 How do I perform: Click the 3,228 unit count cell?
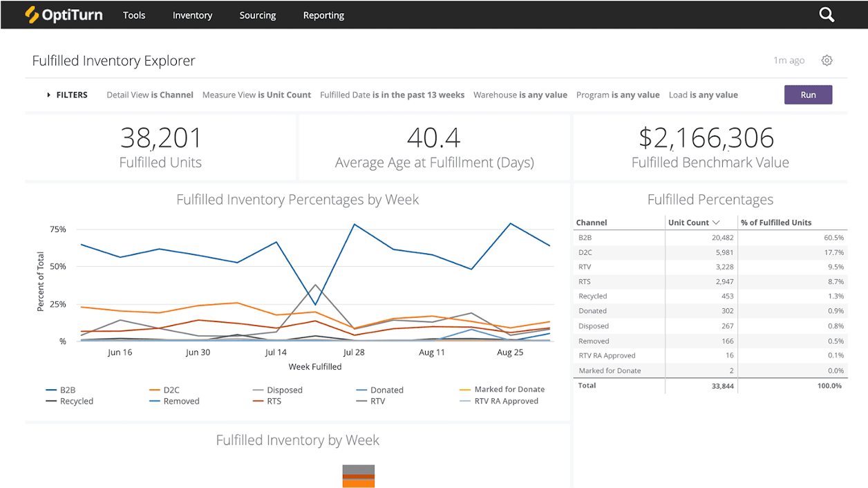[724, 267]
